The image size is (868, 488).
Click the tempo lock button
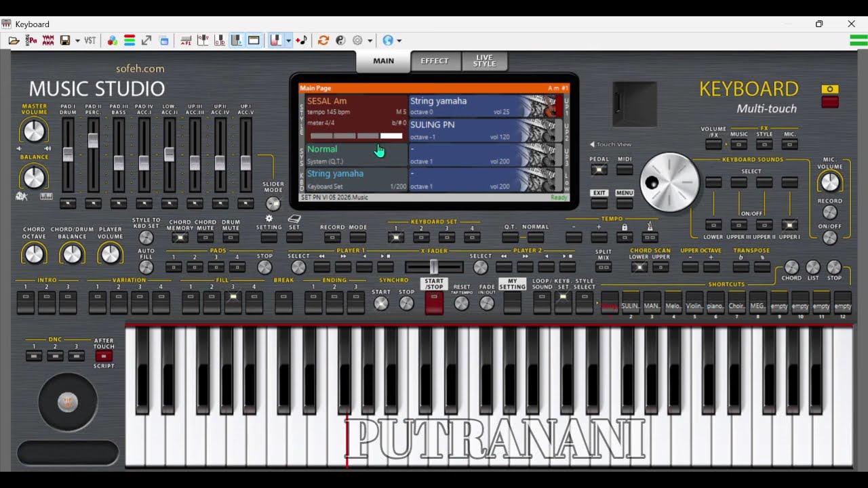pos(625,238)
